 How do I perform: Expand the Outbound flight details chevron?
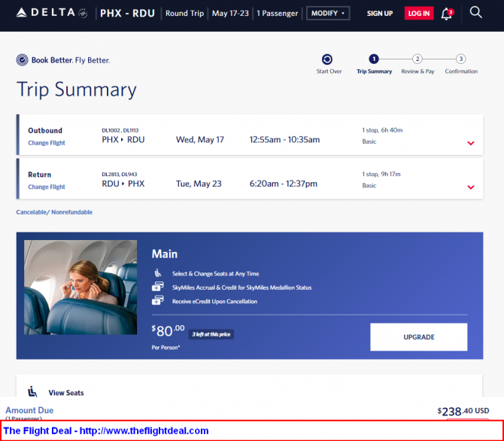(471, 143)
